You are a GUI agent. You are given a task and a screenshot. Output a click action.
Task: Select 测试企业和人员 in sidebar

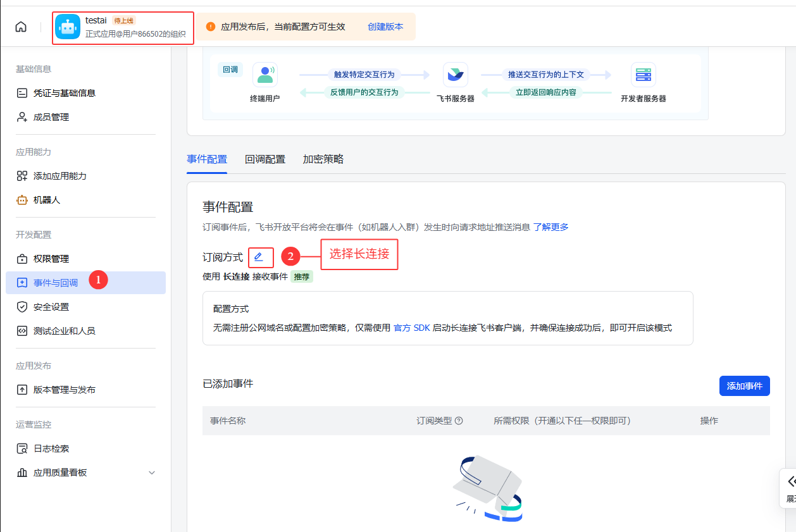65,330
